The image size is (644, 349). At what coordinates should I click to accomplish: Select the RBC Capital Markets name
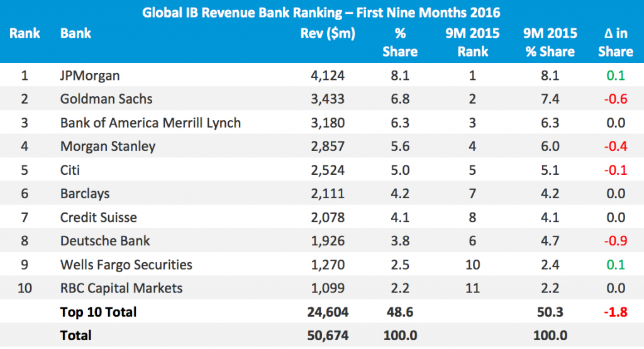pos(121,288)
